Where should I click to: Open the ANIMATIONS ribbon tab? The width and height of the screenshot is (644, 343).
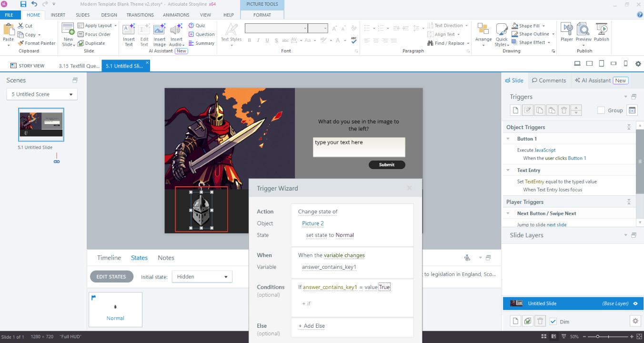tap(176, 15)
